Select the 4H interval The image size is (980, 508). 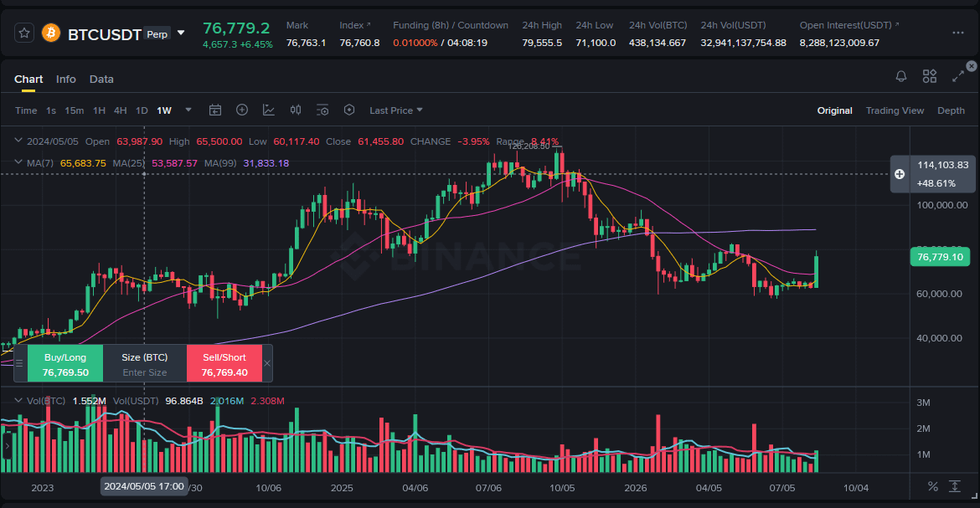click(120, 110)
